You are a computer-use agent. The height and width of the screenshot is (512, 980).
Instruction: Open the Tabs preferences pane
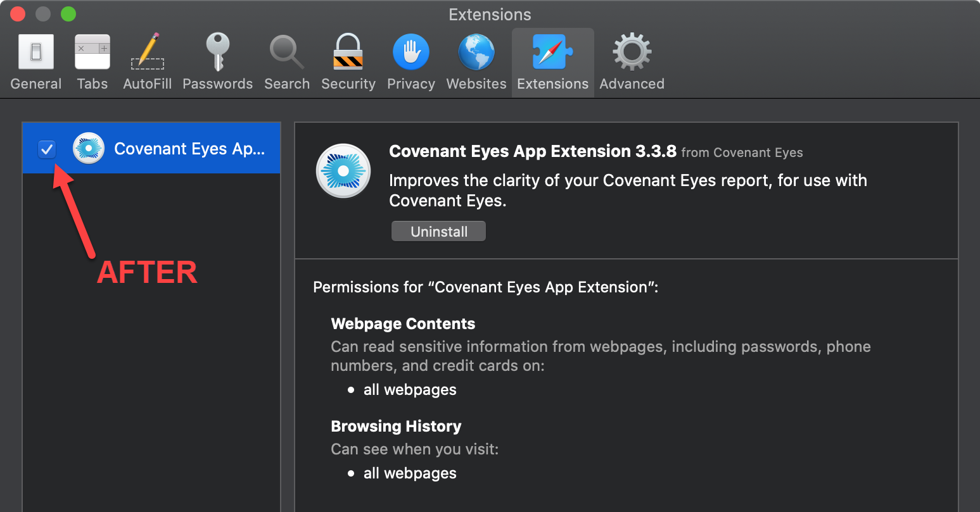(x=92, y=62)
